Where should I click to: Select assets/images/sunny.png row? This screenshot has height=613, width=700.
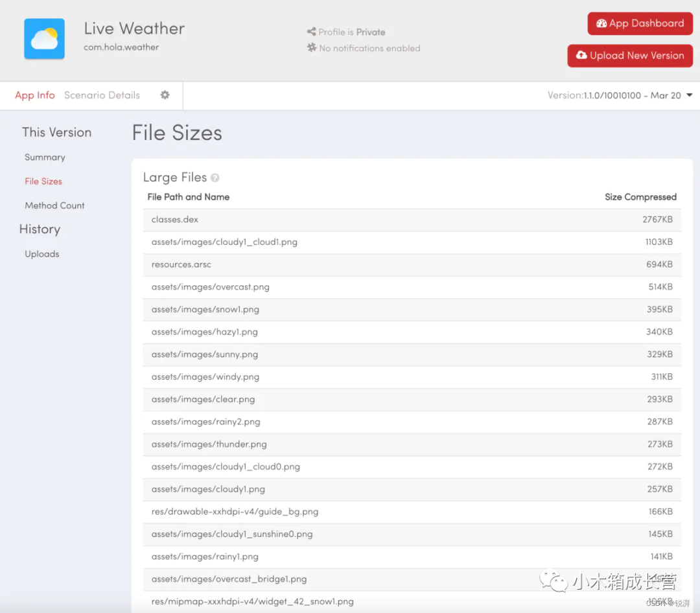point(412,354)
